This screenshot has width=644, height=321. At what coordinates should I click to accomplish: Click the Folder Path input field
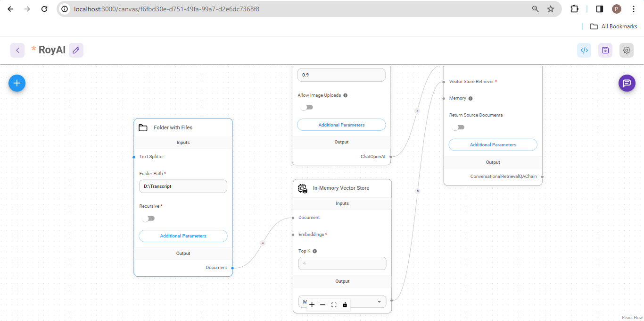click(183, 186)
